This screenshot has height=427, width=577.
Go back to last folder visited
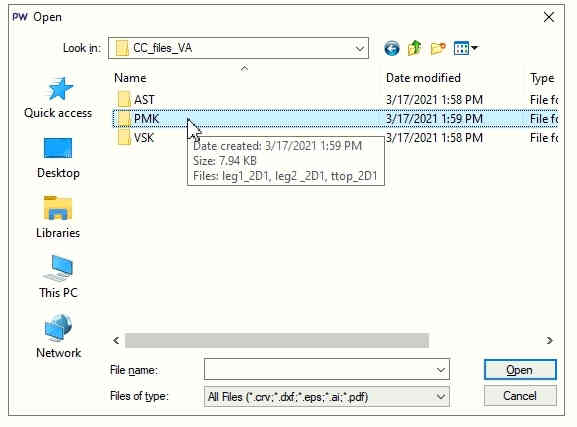click(x=392, y=48)
